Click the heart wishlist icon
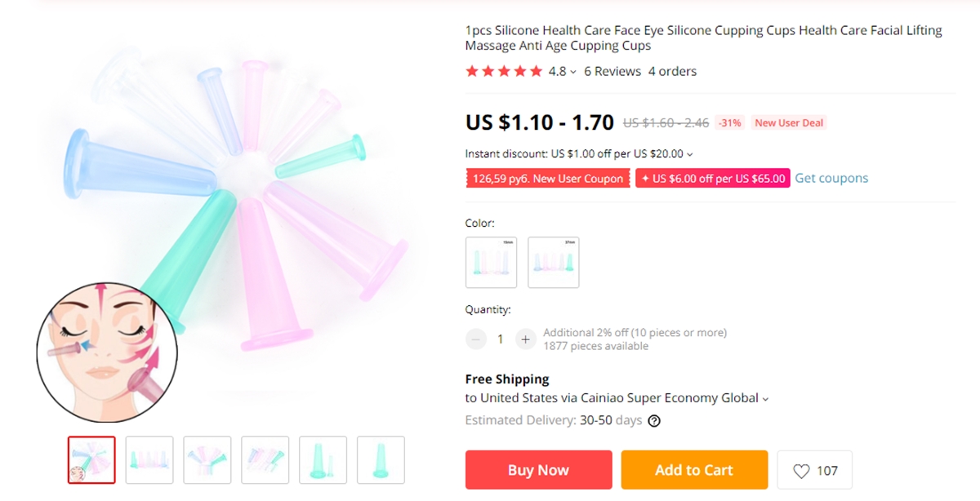The image size is (980, 501). click(802, 471)
